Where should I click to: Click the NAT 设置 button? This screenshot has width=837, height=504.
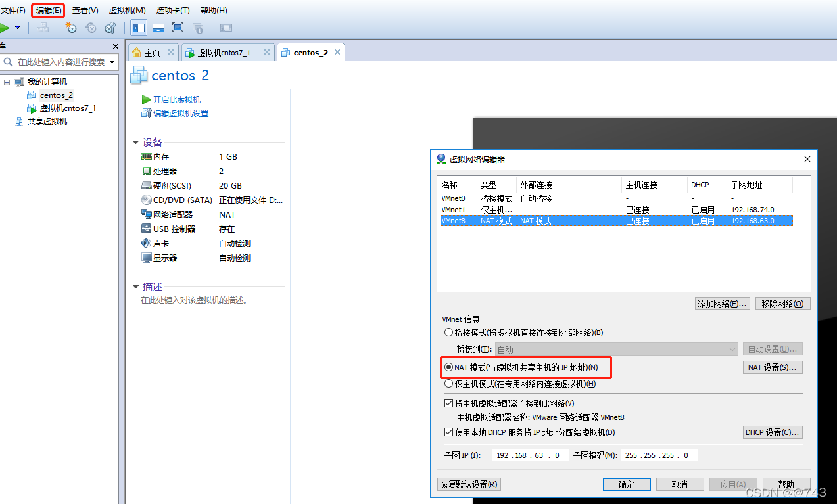(773, 367)
